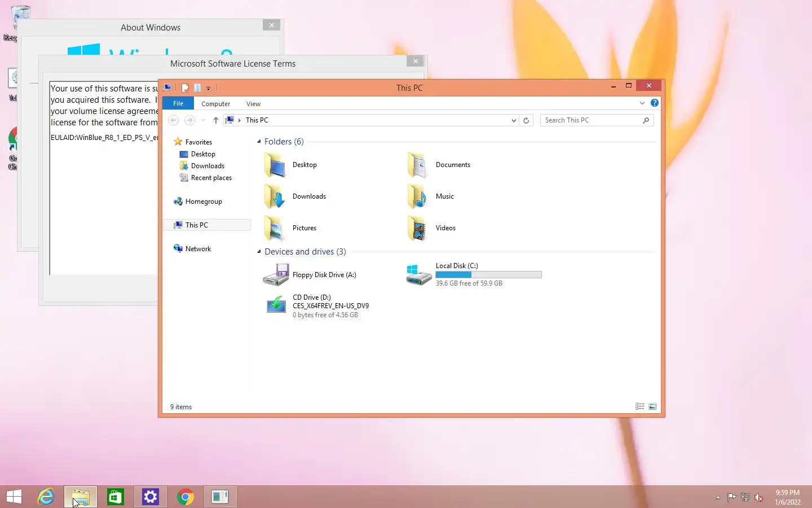Click the New folder quick access icon
Screen dimensions: 812x508
197,87
